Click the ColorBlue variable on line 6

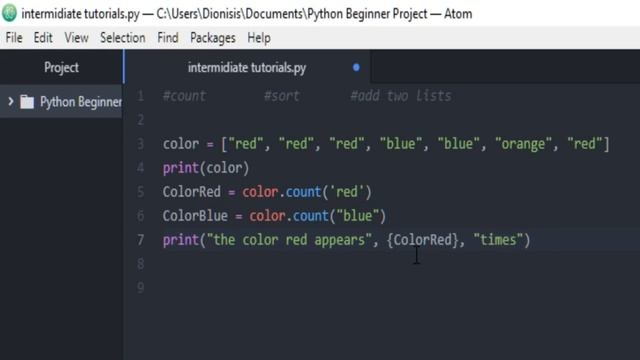pyautogui.click(x=195, y=216)
